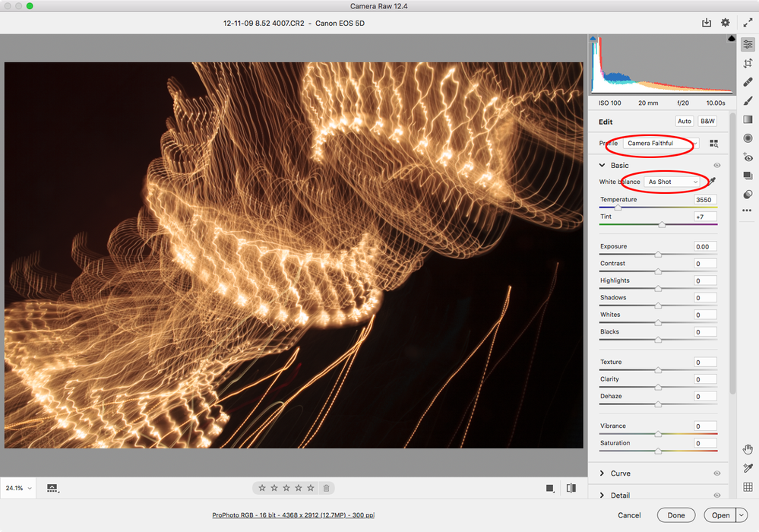Image resolution: width=759 pixels, height=532 pixels.
Task: Select the Red Eye removal tool
Action: click(x=748, y=157)
